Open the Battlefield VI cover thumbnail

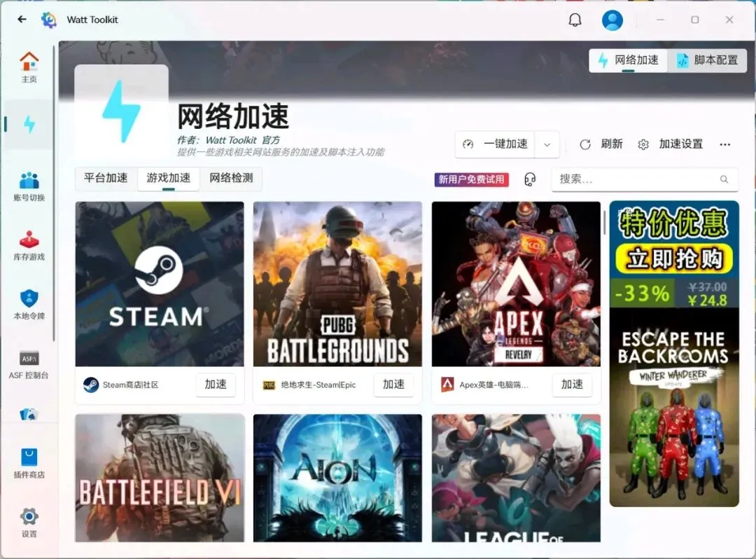click(x=160, y=478)
